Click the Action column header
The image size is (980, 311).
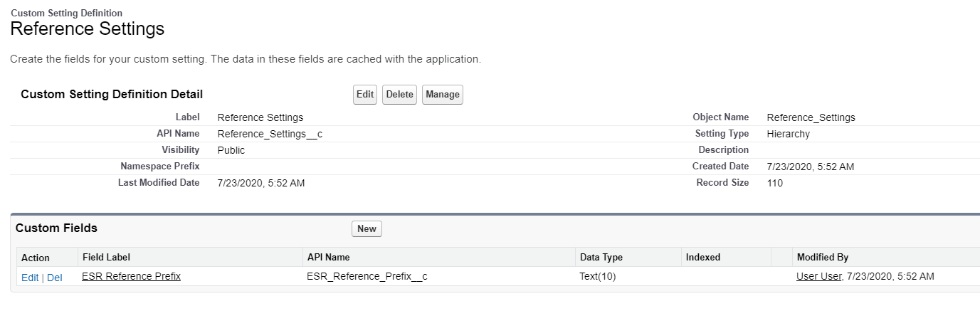[x=36, y=258]
